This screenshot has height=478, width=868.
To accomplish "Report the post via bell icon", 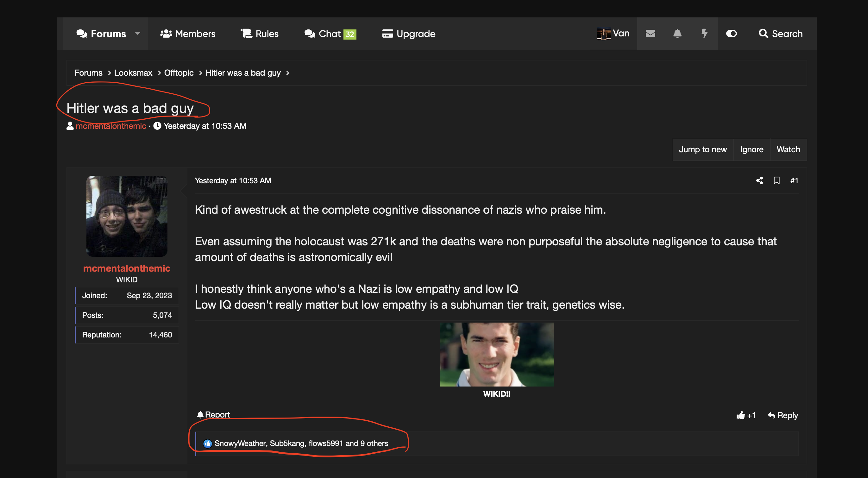I will click(213, 415).
